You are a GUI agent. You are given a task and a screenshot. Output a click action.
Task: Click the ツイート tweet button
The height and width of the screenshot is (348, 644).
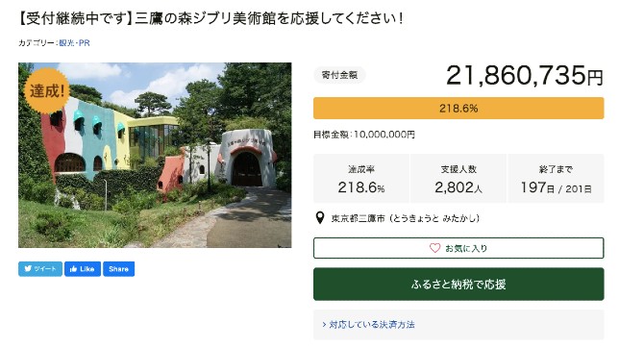pos(40,269)
